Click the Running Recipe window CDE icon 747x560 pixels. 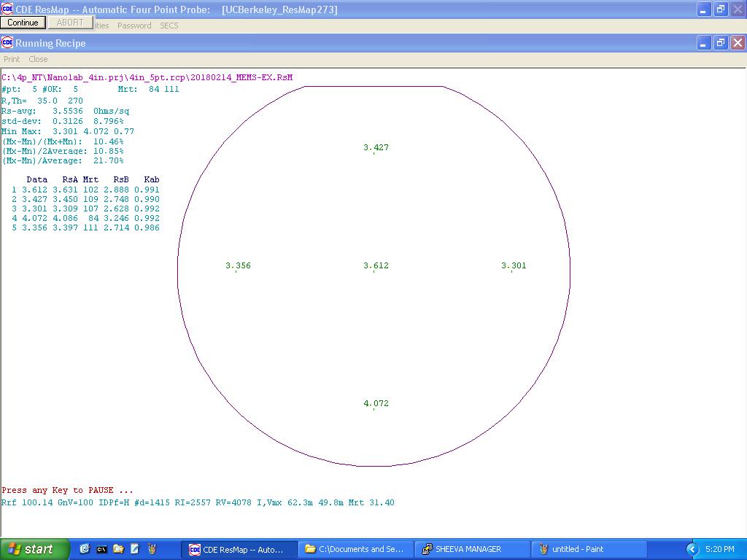click(x=7, y=43)
